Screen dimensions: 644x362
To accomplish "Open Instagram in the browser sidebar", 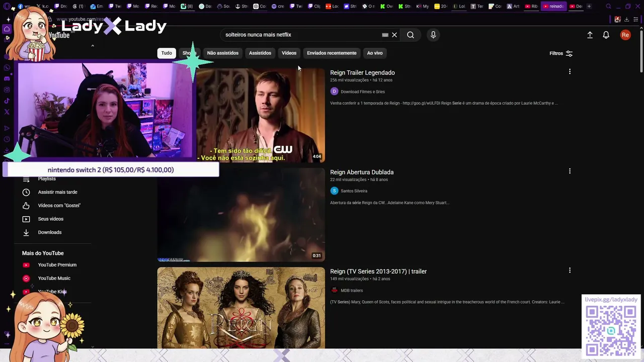I will click(7, 90).
